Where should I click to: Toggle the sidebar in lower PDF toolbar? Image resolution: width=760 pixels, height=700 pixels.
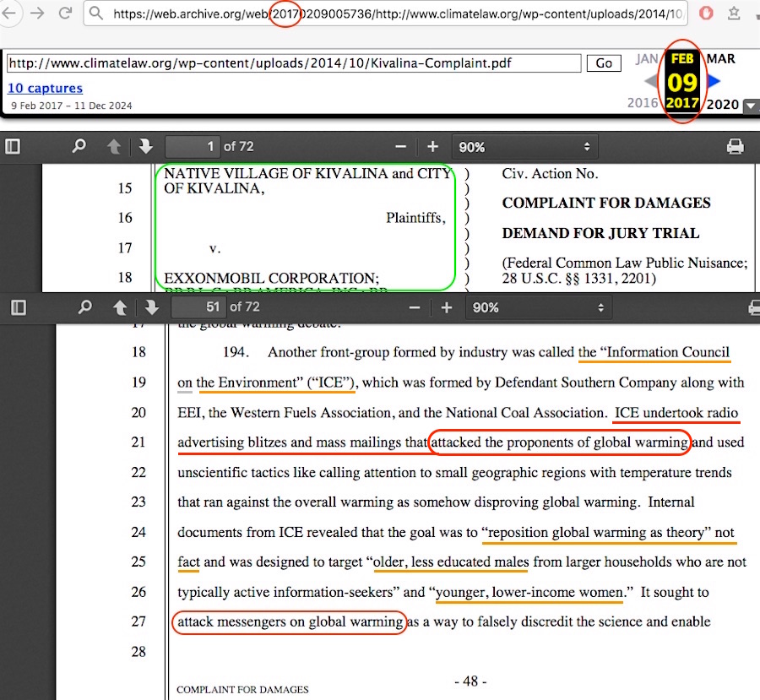point(18,307)
